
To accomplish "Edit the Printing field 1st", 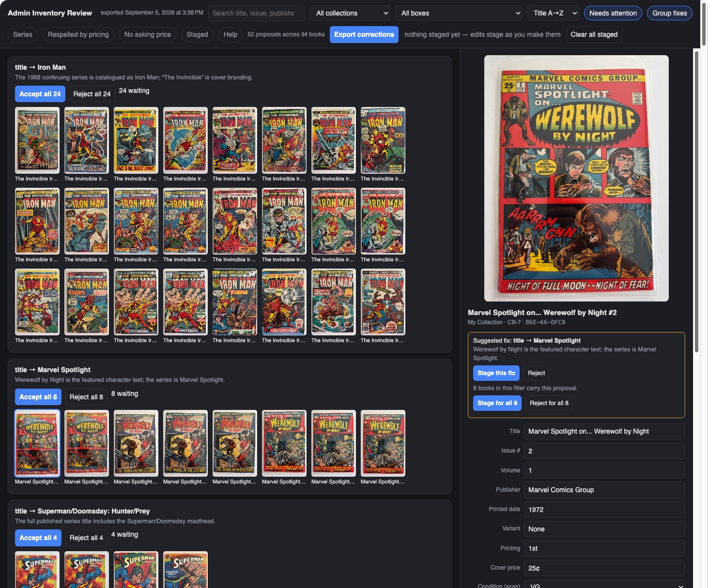I will pos(604,548).
